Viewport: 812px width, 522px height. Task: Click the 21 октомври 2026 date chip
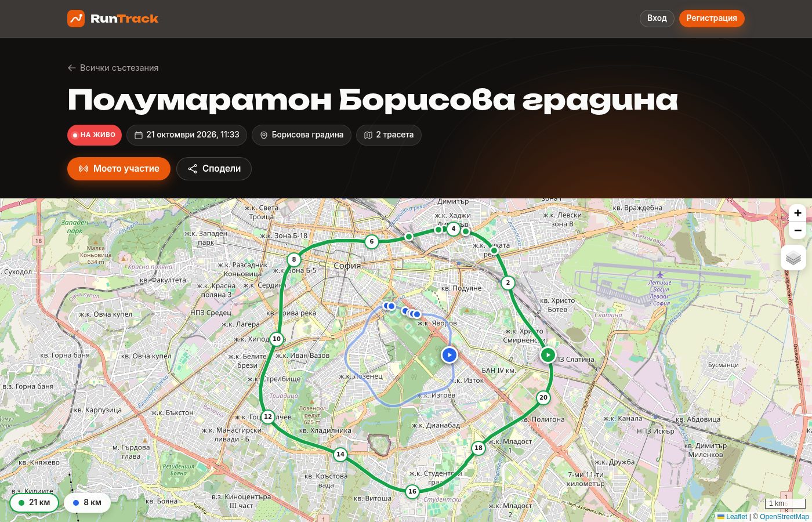point(187,135)
